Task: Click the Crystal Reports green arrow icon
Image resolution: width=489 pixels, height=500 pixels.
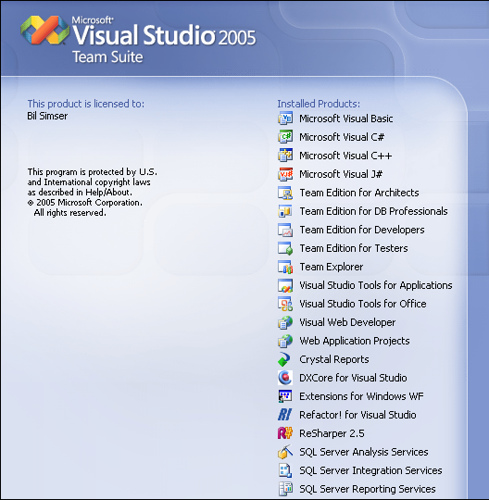Action: point(284,359)
